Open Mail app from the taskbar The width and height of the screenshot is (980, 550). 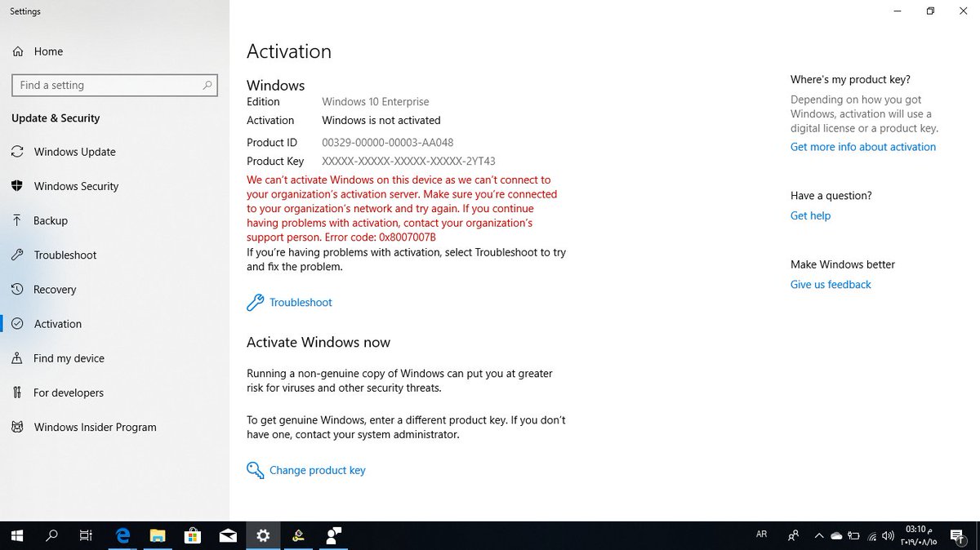[228, 535]
